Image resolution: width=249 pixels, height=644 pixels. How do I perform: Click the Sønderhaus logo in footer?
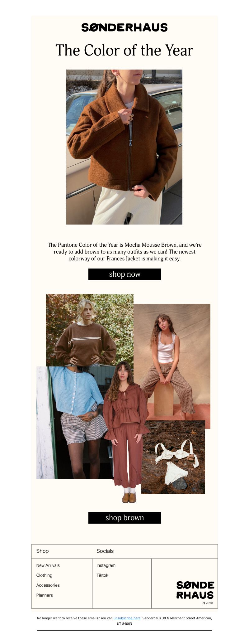tap(195, 590)
